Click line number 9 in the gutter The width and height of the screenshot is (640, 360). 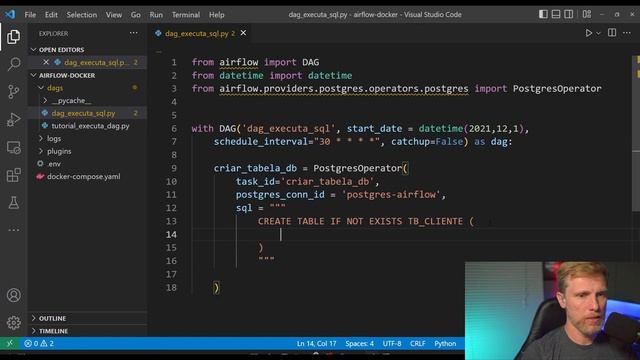pos(174,168)
